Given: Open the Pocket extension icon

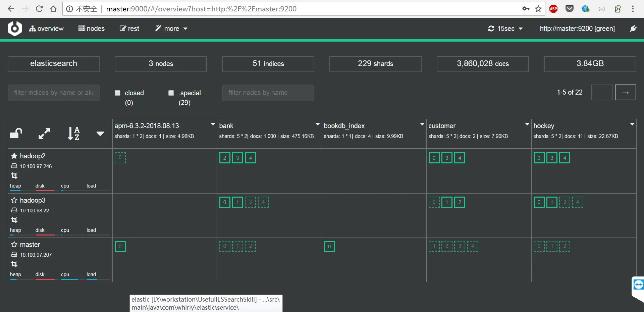Looking at the screenshot, I should pos(570,9).
